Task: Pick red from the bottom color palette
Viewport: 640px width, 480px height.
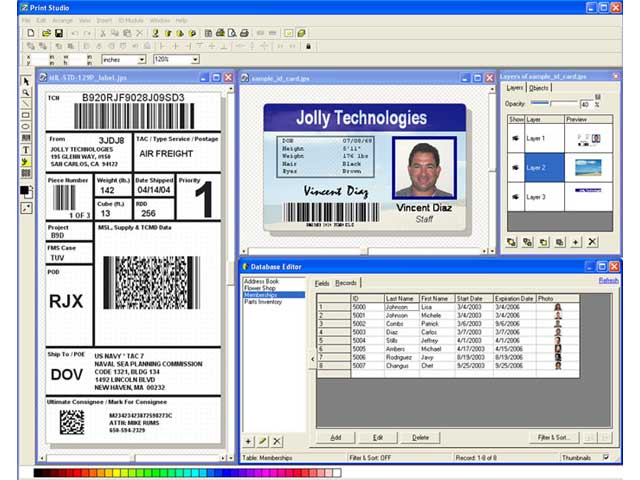Action: tap(77, 473)
